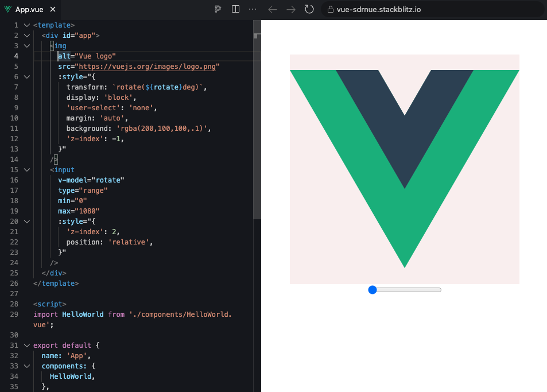Click the closing </div> tag

coord(54,273)
